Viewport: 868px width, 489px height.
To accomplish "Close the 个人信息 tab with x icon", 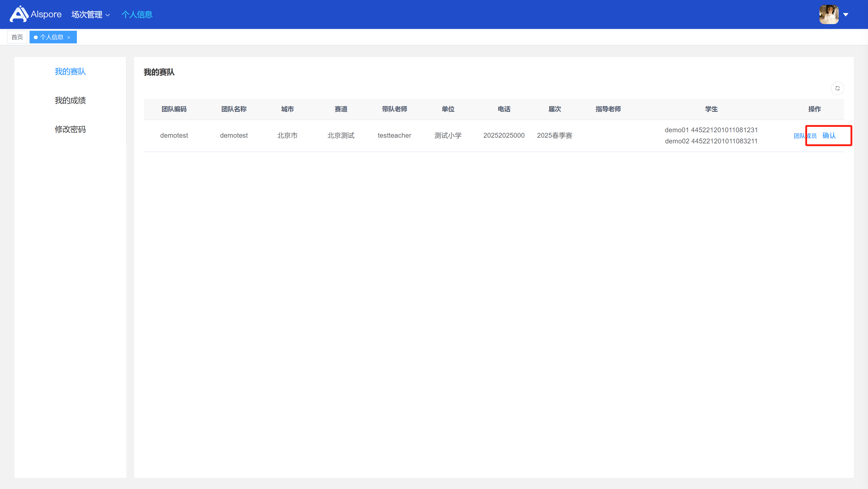I will pos(69,37).
